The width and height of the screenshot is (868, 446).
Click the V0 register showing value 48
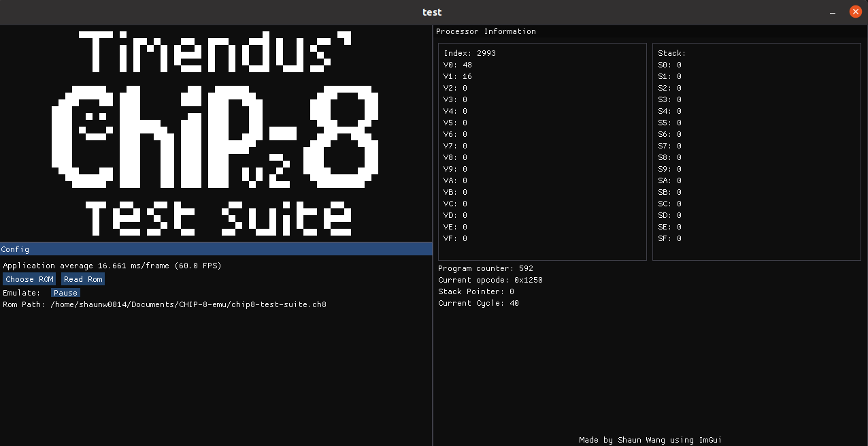coord(455,65)
